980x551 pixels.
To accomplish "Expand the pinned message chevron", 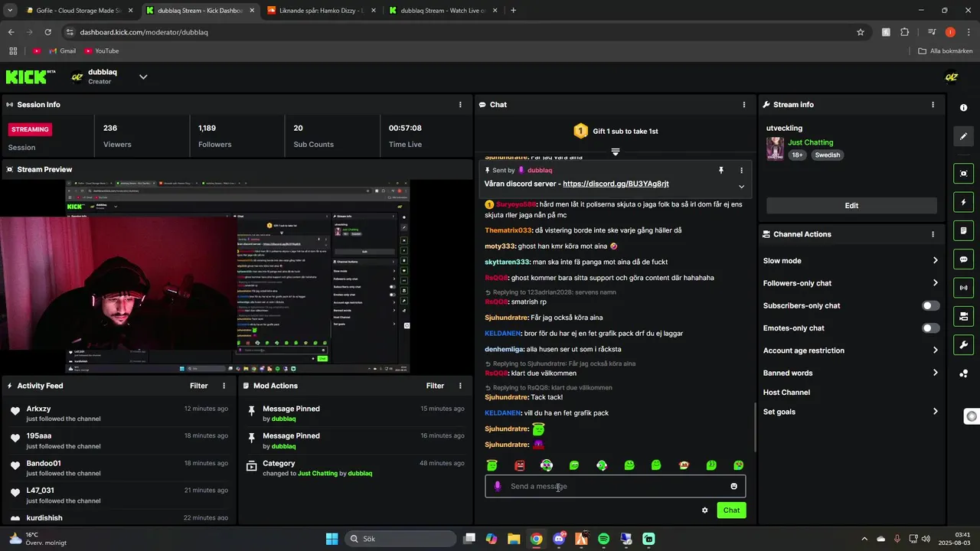I will click(x=741, y=187).
